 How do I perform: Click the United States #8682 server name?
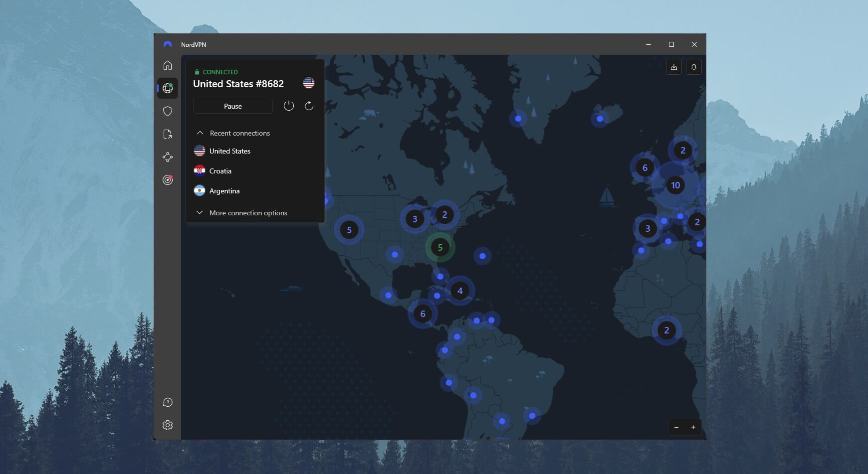pyautogui.click(x=238, y=84)
